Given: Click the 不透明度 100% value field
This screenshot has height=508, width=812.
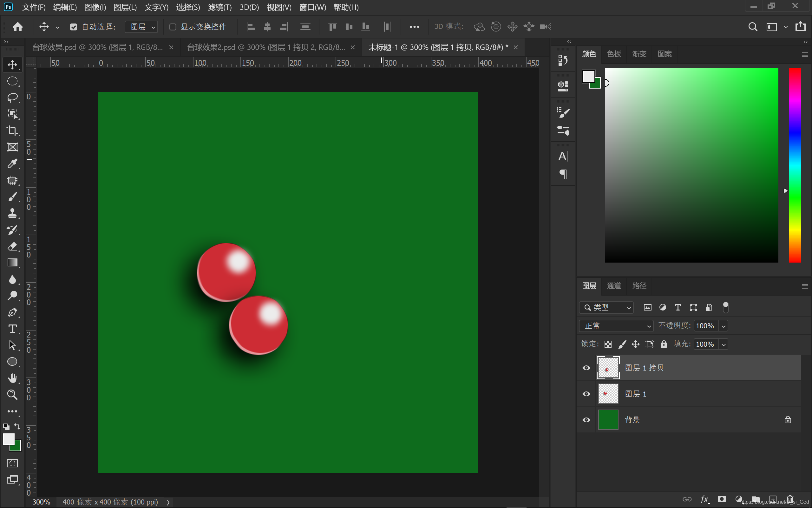Looking at the screenshot, I should [705, 325].
